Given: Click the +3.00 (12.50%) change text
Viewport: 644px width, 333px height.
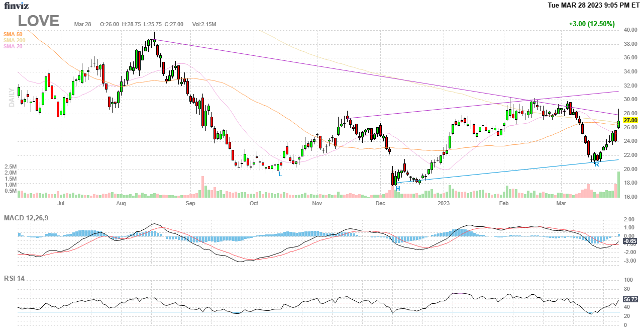Looking at the screenshot, I should point(591,24).
